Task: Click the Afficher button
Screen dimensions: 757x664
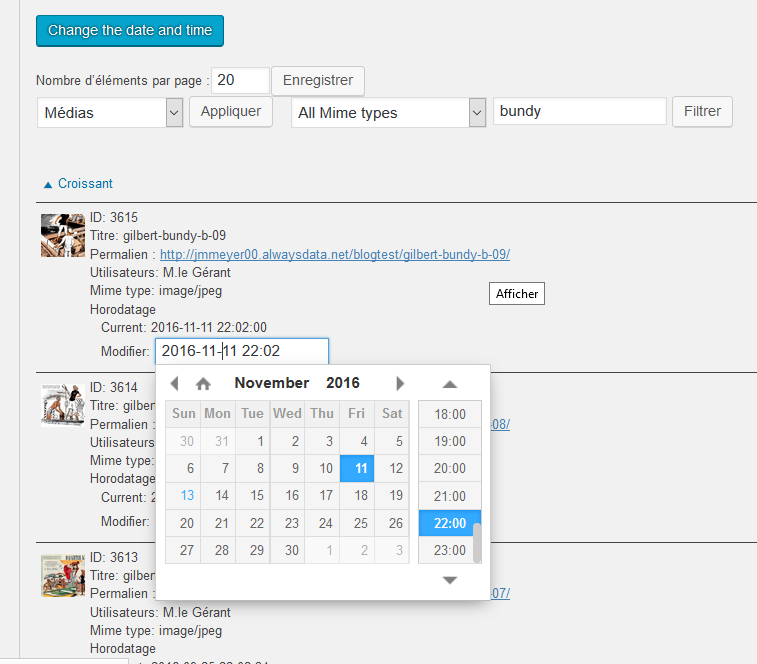Action: click(x=517, y=294)
